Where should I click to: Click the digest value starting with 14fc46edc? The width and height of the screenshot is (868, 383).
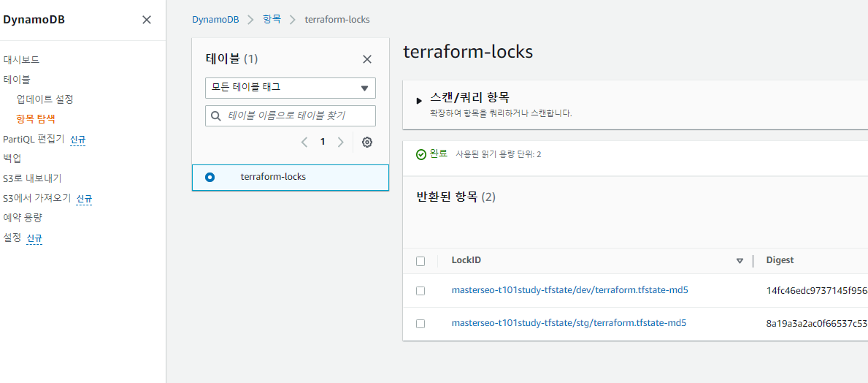tap(816, 290)
